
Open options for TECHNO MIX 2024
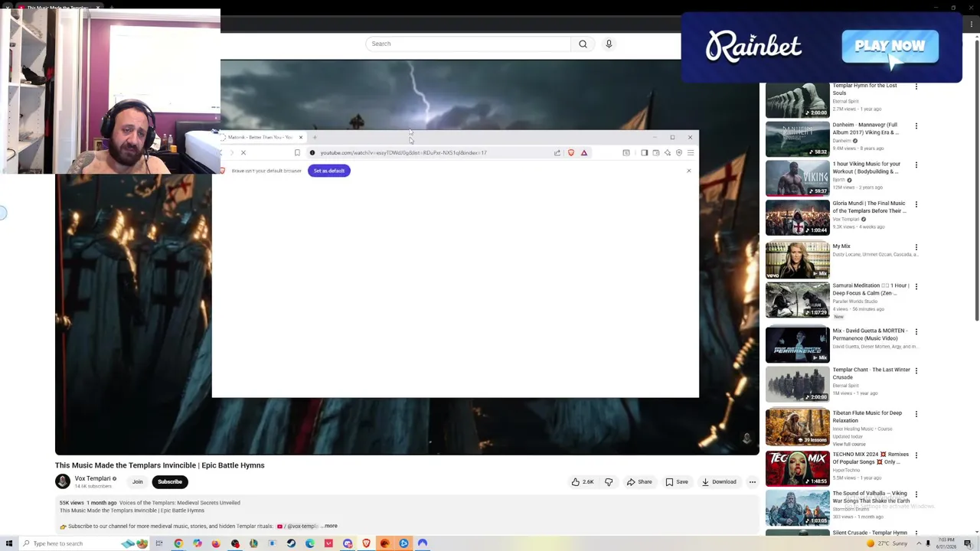tap(916, 455)
